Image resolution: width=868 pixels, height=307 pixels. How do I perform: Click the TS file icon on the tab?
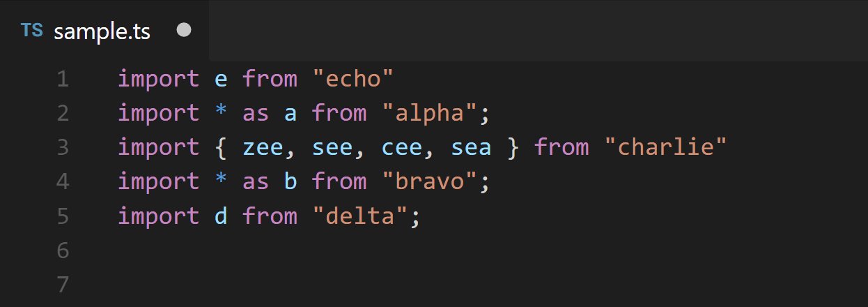tap(31, 31)
